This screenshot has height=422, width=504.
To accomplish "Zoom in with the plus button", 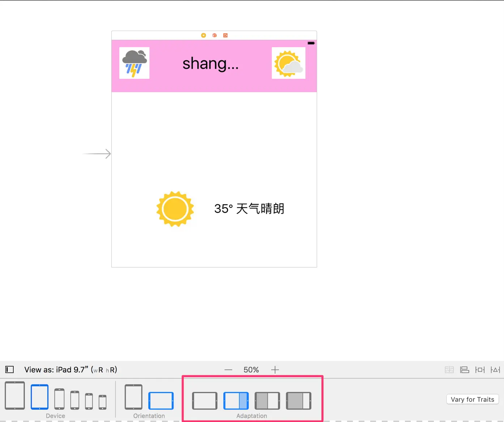I will click(275, 370).
